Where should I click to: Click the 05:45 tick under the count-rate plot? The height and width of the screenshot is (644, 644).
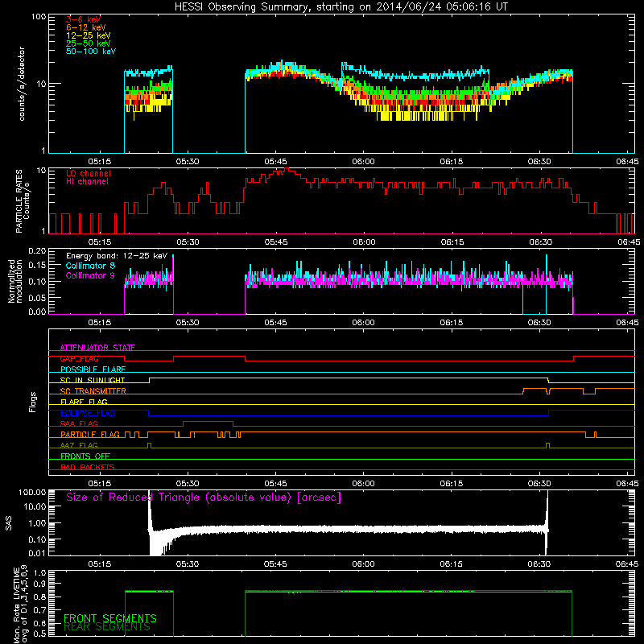click(x=275, y=162)
